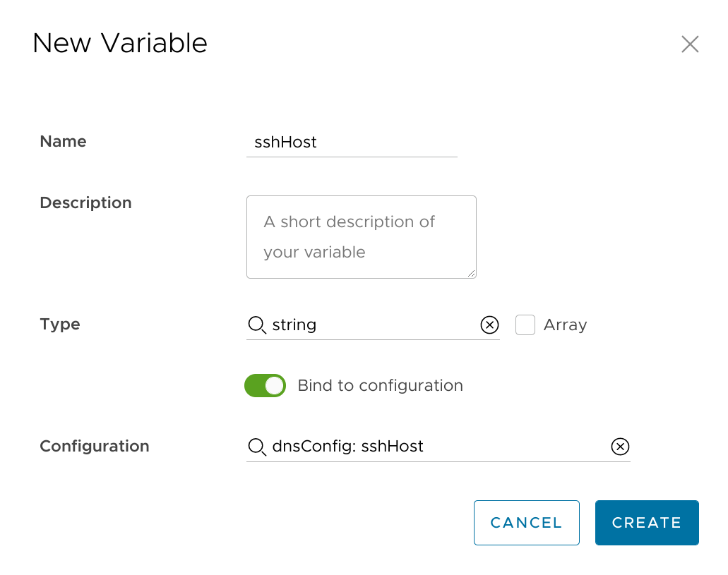The image size is (728, 575).
Task: Click the Bind to configuration label
Action: click(380, 385)
